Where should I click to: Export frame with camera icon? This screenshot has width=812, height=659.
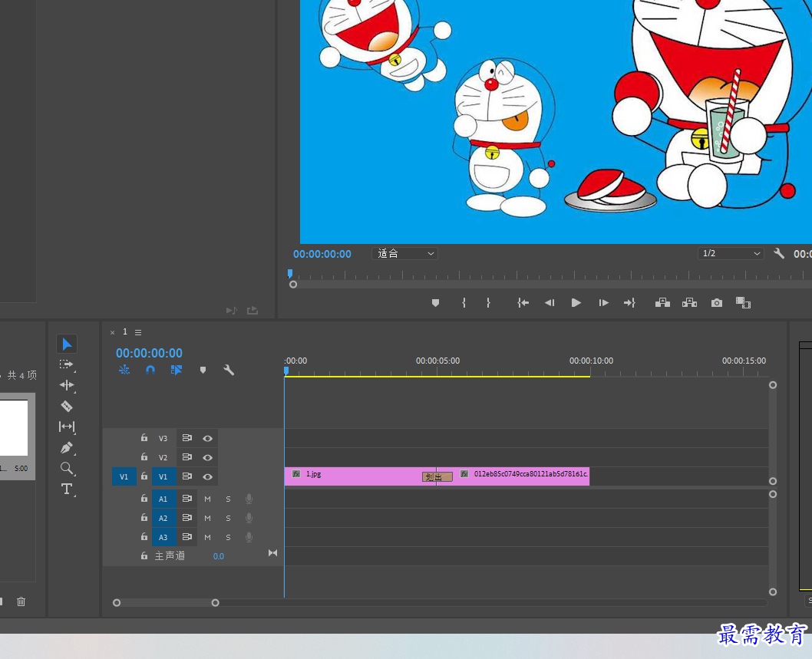tap(717, 303)
